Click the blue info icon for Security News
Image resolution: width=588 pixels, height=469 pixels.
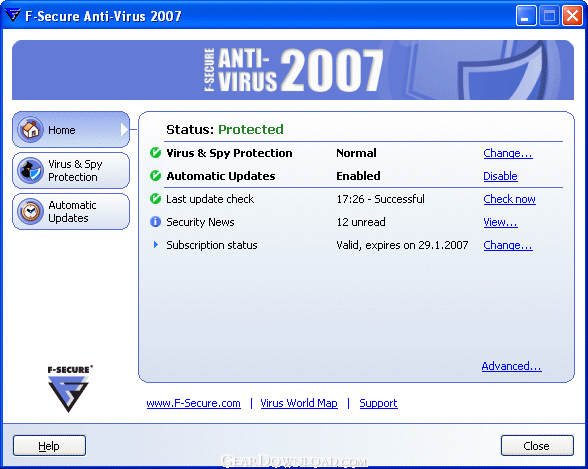[155, 222]
